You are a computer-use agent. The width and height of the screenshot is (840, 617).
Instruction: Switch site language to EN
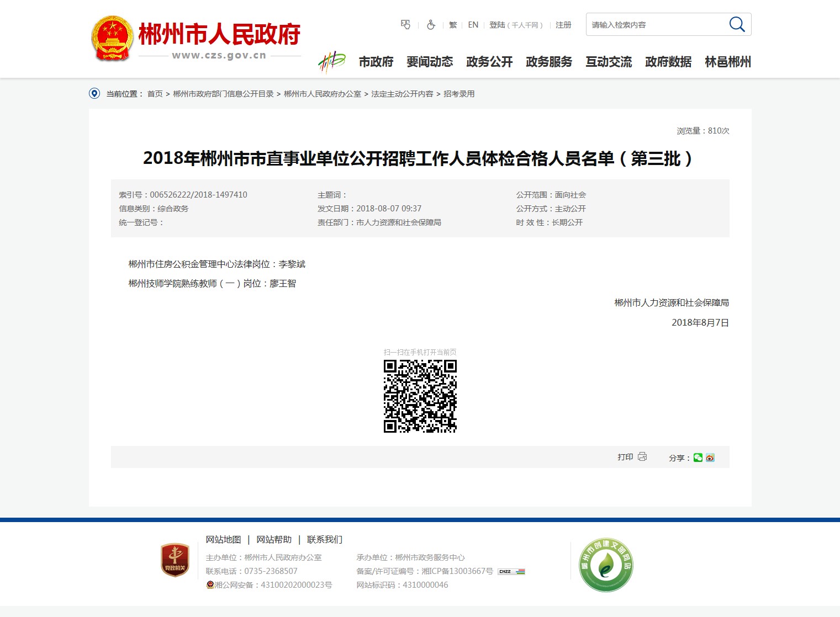click(x=473, y=25)
